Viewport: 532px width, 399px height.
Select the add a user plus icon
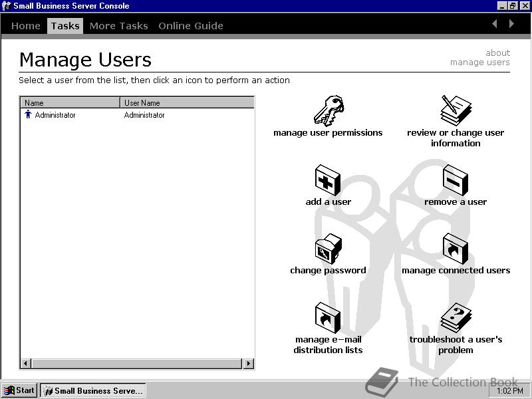point(327,180)
